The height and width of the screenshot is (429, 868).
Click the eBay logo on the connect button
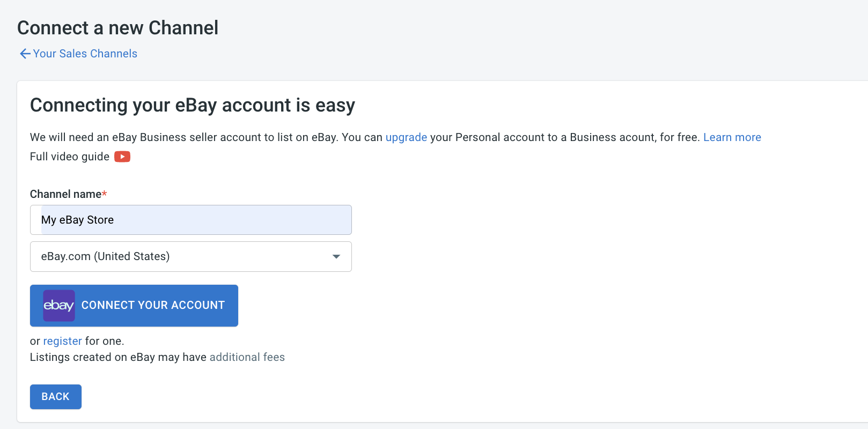coord(58,306)
